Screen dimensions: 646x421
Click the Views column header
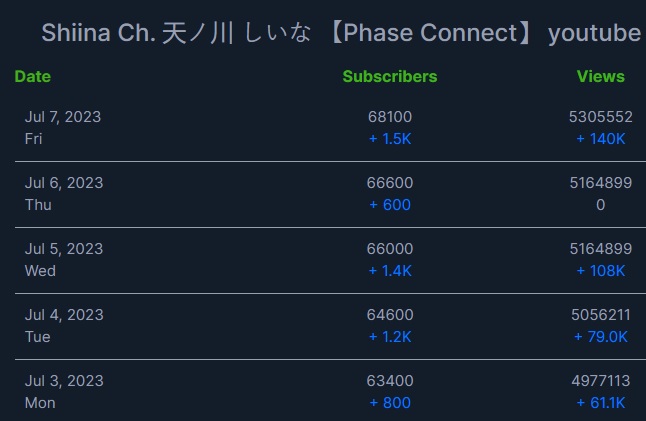click(x=600, y=76)
